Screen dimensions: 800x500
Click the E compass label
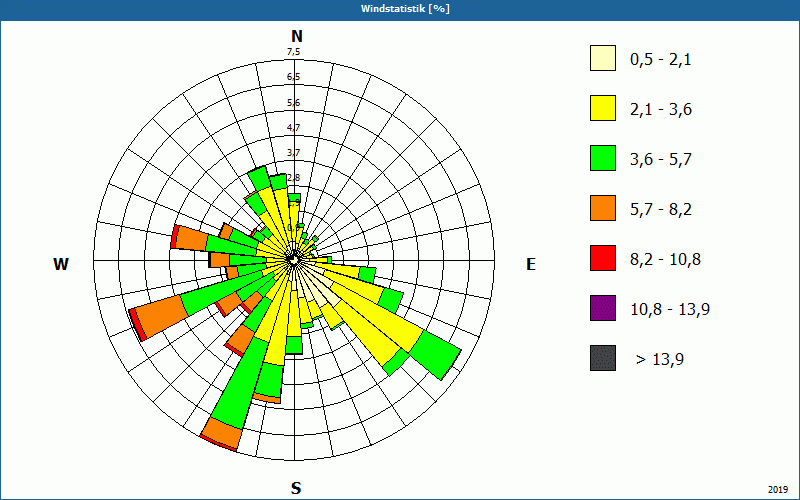[x=531, y=264]
